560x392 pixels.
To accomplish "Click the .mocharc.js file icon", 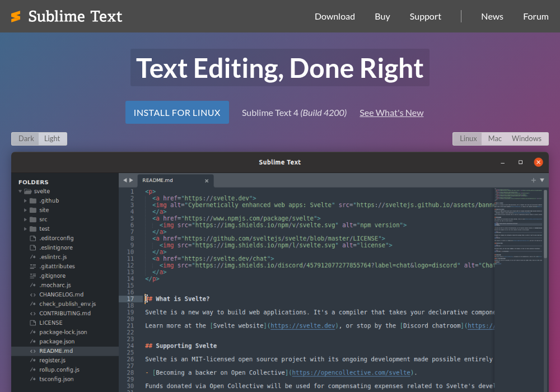I will coord(33,285).
